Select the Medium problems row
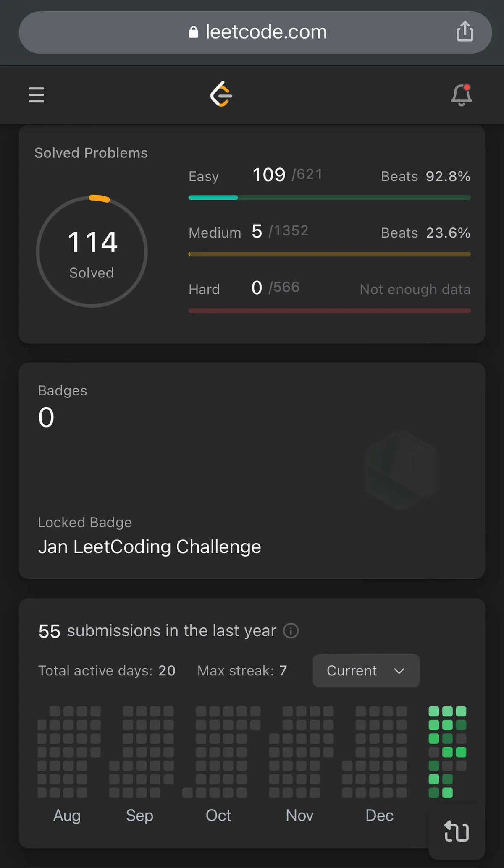This screenshot has height=868, width=504. coord(329,232)
